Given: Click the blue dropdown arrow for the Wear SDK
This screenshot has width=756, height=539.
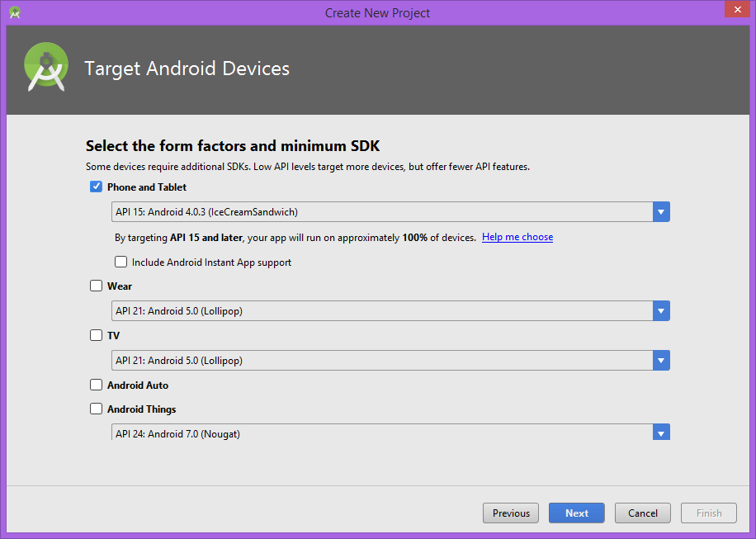Looking at the screenshot, I should click(x=660, y=310).
